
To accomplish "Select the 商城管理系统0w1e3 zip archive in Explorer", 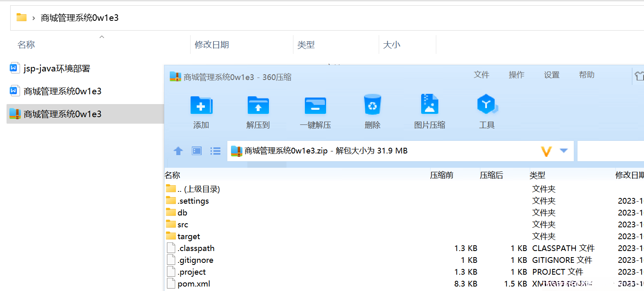I will pos(86,114).
